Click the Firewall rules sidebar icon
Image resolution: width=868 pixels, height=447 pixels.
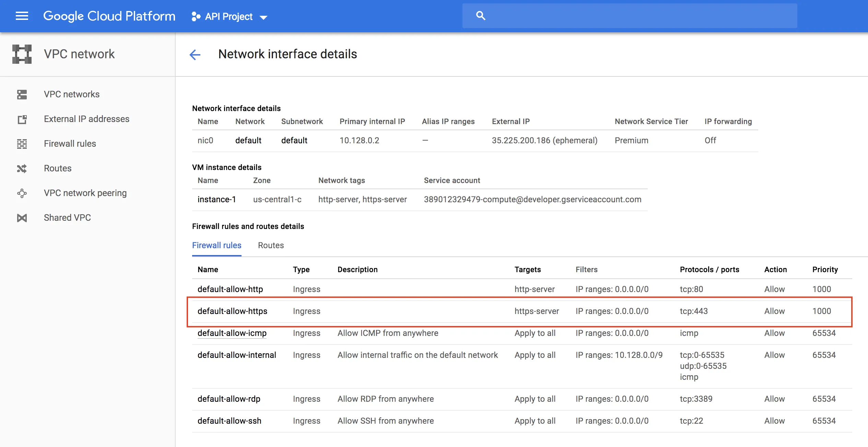click(x=22, y=144)
